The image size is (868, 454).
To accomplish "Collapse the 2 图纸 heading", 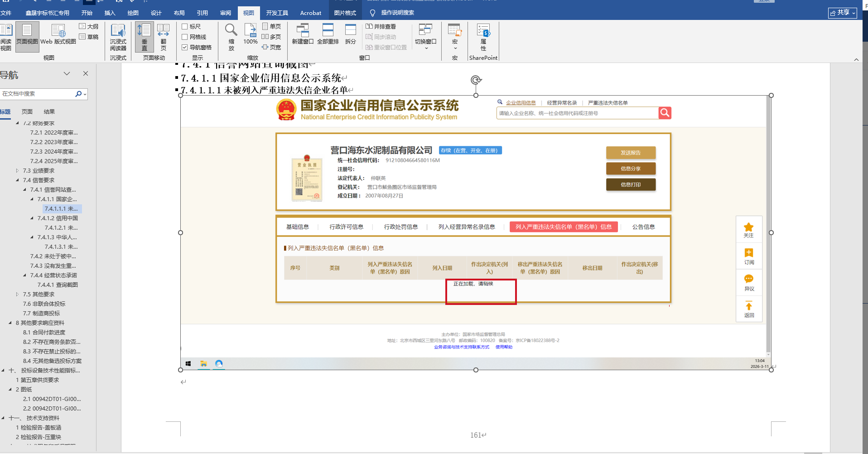I will [x=10, y=390].
